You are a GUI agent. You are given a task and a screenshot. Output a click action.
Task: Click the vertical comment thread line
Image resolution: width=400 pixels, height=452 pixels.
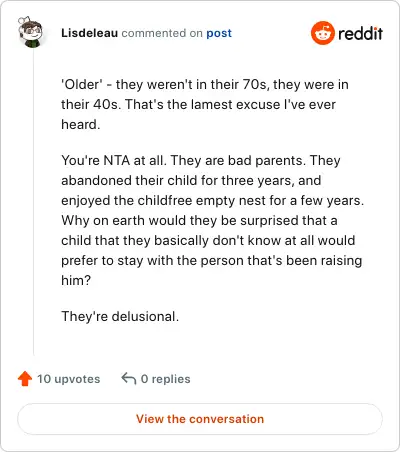click(33, 202)
